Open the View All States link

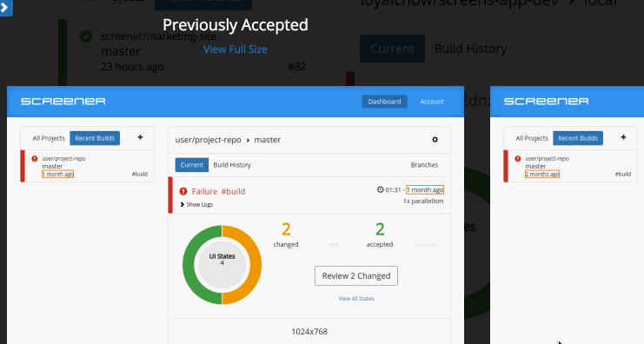tap(356, 299)
